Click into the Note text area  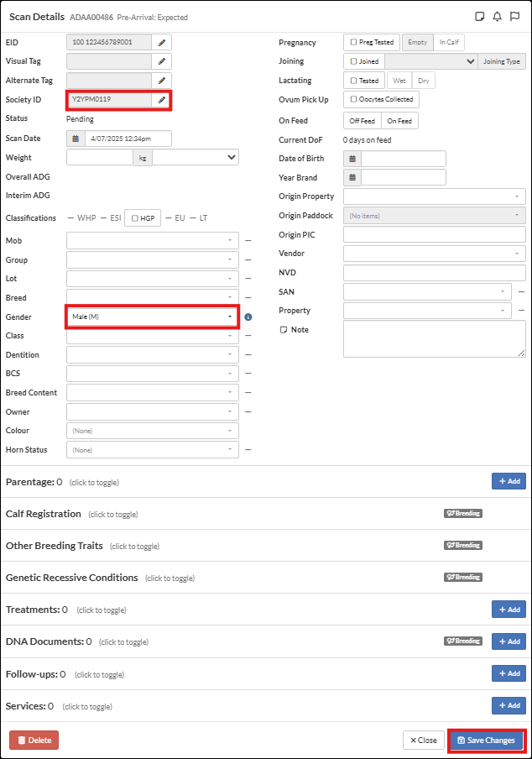pyautogui.click(x=434, y=339)
